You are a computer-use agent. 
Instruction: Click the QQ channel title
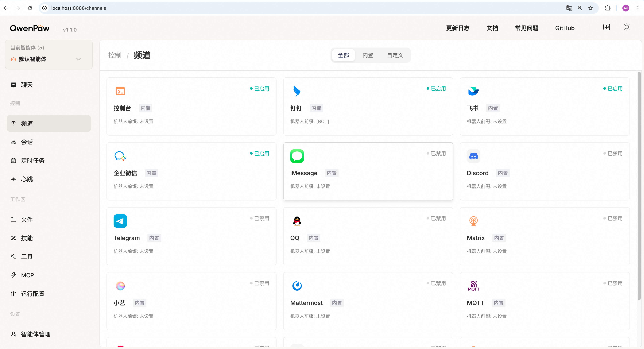pyautogui.click(x=295, y=238)
